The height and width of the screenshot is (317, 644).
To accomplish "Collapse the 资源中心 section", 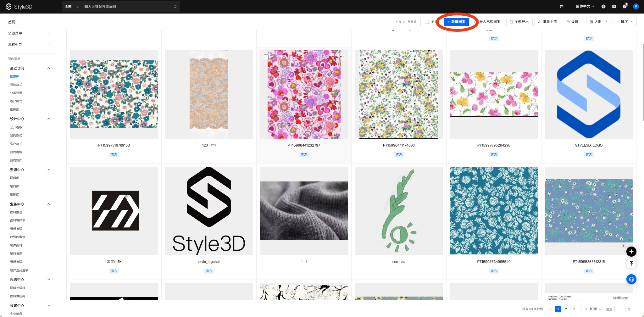I will tap(49, 170).
